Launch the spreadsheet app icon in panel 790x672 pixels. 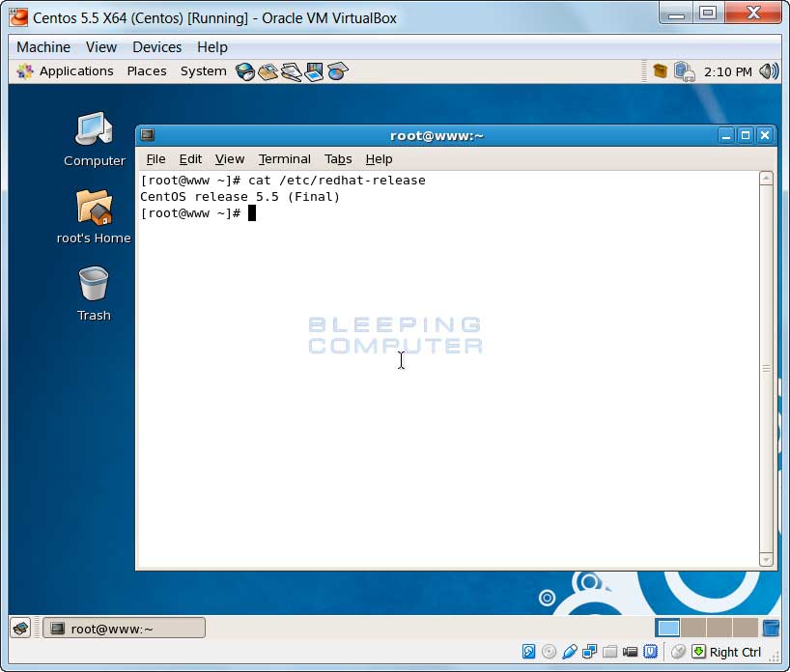click(x=338, y=72)
